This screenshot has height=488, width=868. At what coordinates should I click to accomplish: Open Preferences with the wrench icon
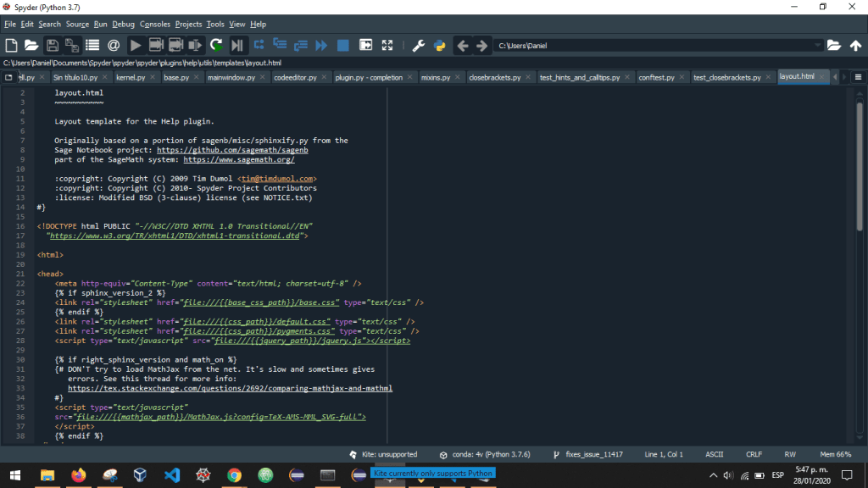[419, 45]
